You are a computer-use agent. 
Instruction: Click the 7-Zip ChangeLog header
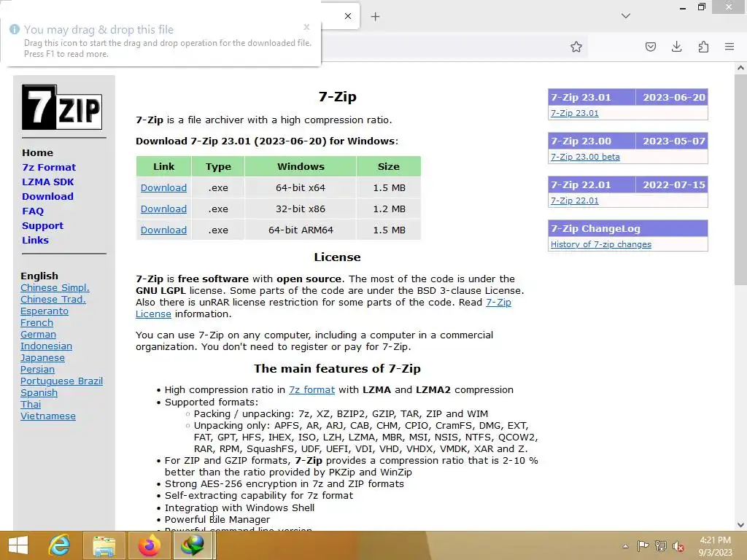(x=628, y=228)
